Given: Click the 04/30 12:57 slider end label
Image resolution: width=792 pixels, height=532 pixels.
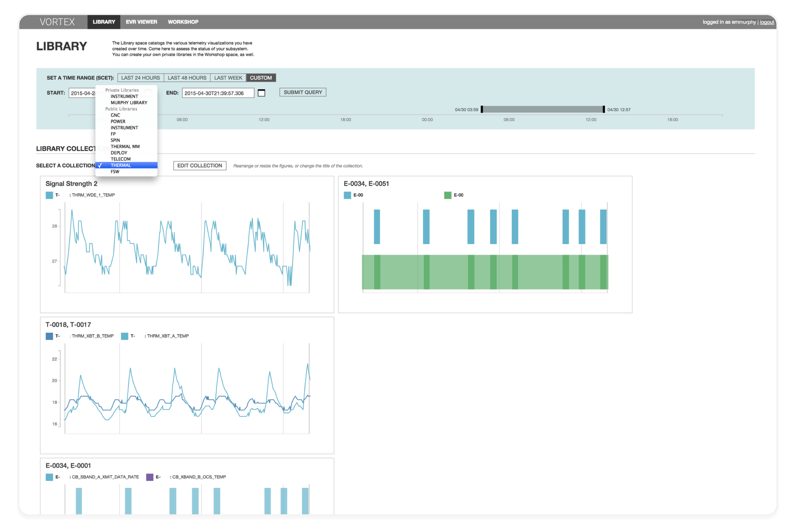Looking at the screenshot, I should point(619,110).
